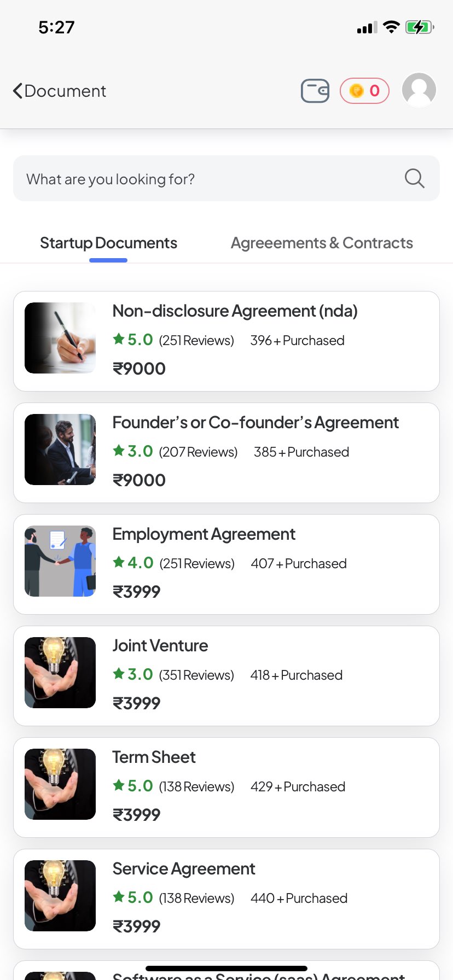Tap the star rating of Term Sheet

pyautogui.click(x=133, y=786)
